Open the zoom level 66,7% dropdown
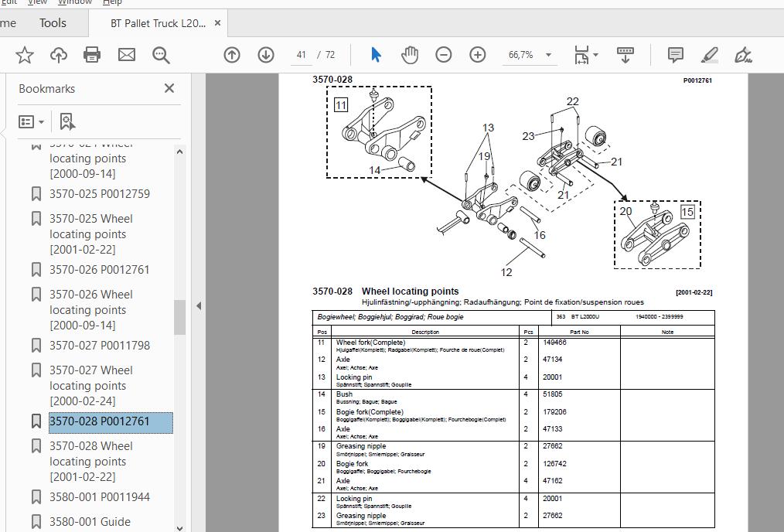Screen dimensions: 784x532 (x=548, y=55)
